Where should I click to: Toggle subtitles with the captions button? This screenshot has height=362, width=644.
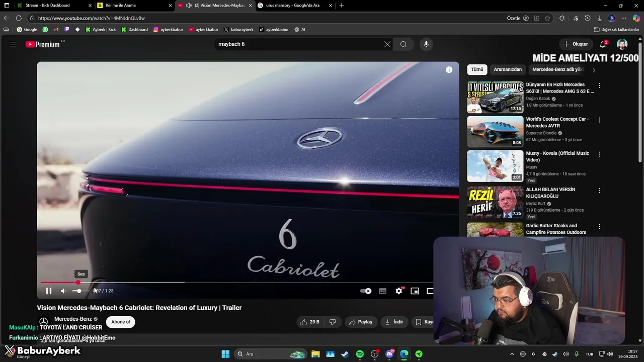point(382,291)
